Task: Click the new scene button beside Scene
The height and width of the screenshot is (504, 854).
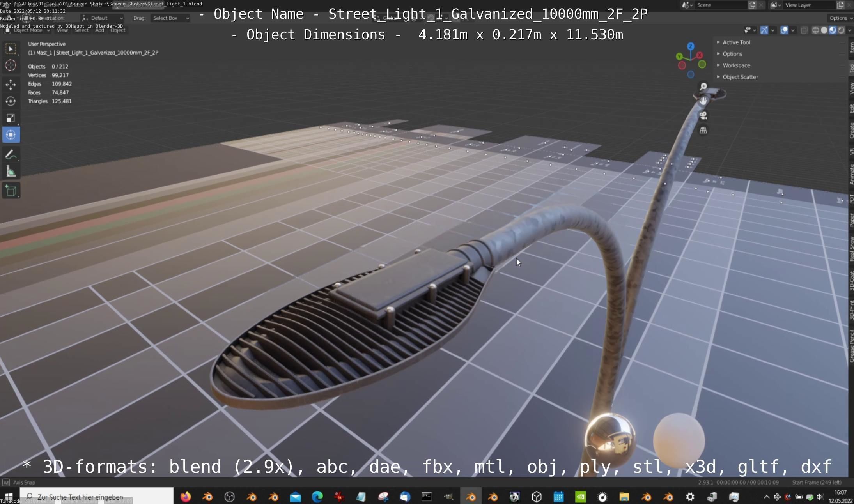Action: [752, 5]
